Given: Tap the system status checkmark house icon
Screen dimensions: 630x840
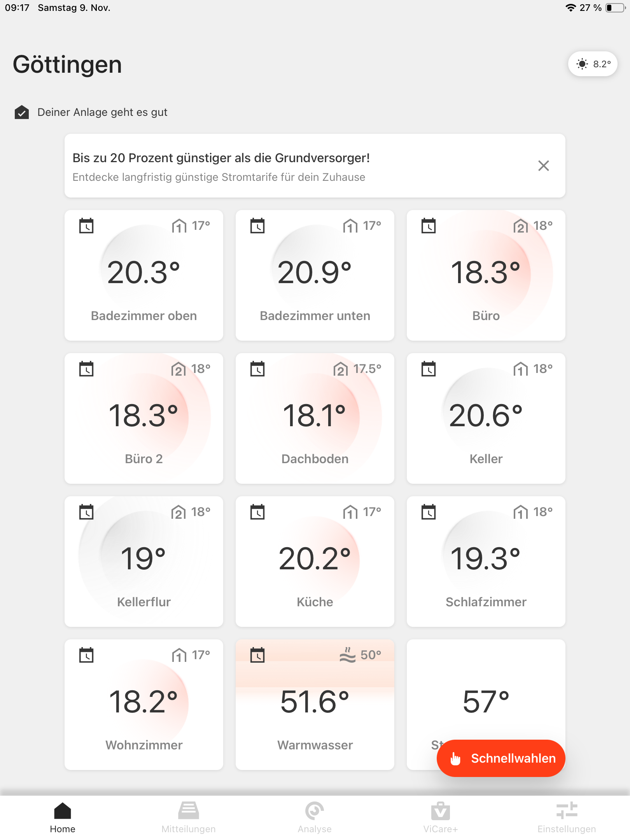Looking at the screenshot, I should [x=22, y=112].
